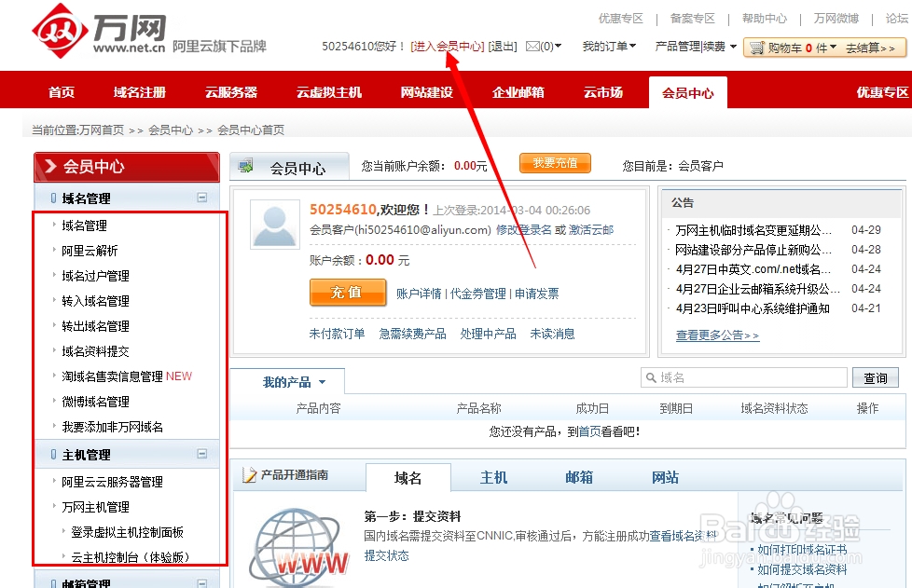
Task: Open 淘域名售卖信息管理 in sidebar
Action: click(x=112, y=376)
